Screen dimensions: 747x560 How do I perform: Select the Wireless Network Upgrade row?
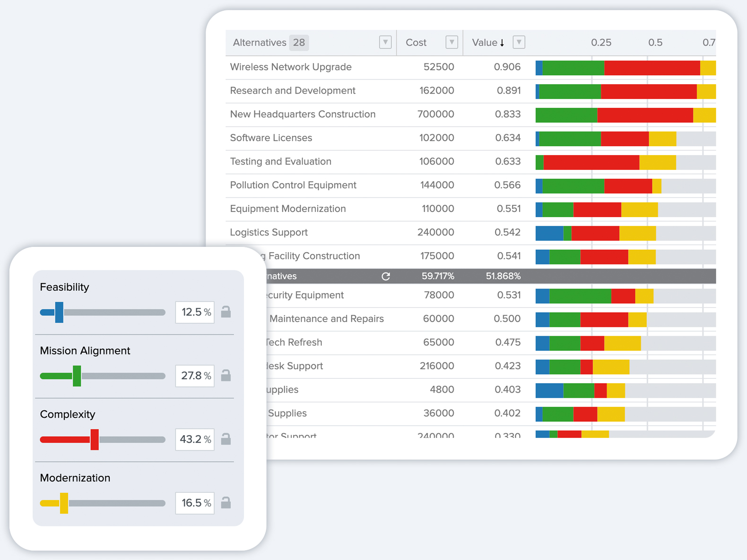coord(291,67)
